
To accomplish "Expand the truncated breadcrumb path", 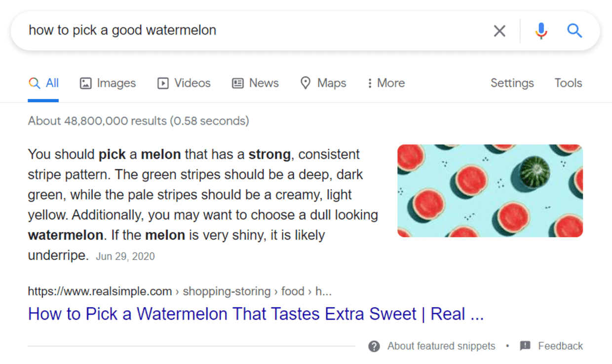I will [324, 291].
